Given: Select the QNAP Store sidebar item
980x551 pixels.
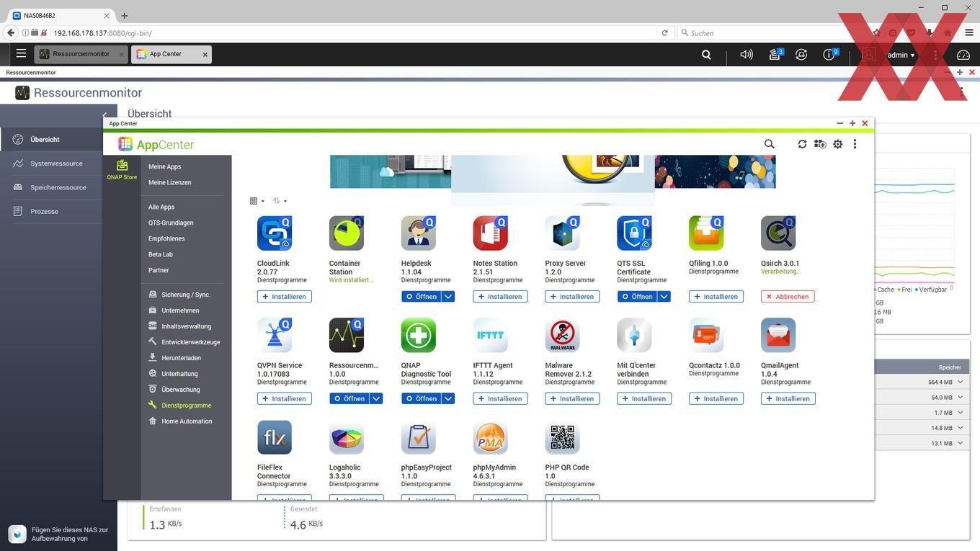Looking at the screenshot, I should pos(122,170).
